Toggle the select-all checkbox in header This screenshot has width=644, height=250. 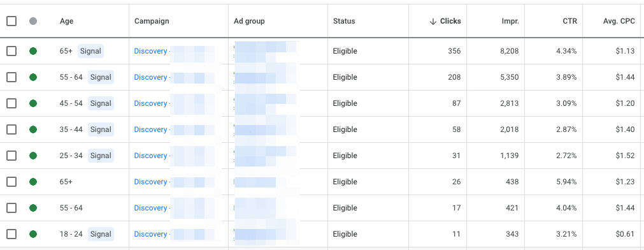point(11,21)
